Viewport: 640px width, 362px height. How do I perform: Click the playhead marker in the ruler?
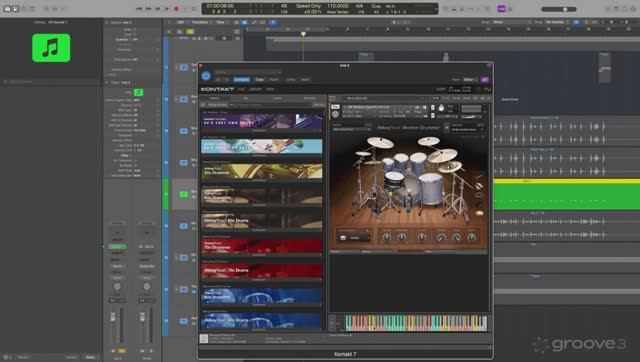coord(303,34)
